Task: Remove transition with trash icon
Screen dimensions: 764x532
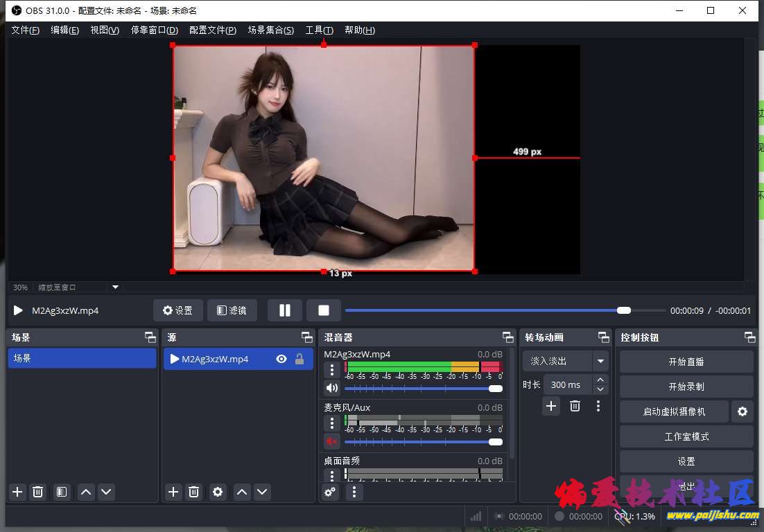Action: [x=575, y=406]
